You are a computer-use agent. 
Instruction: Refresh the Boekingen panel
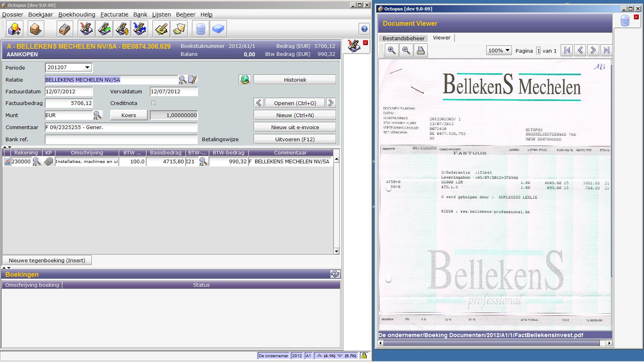(x=335, y=274)
